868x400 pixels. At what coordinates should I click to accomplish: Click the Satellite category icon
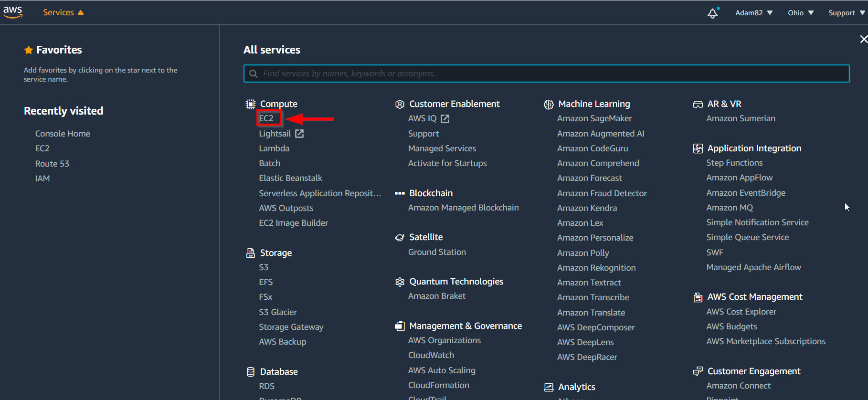(x=400, y=237)
